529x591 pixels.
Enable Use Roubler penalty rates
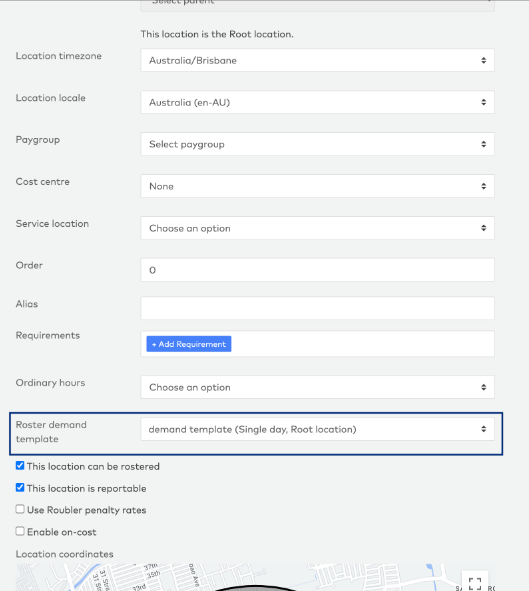[x=20, y=510]
